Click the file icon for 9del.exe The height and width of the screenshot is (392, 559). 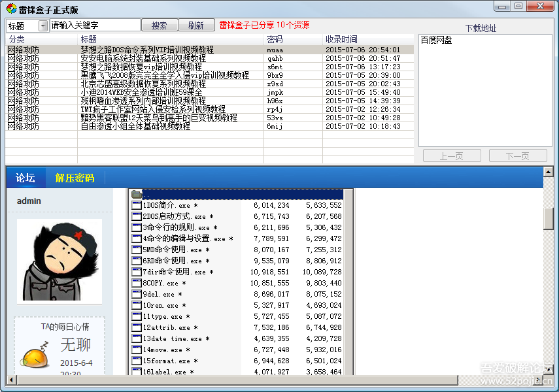[137, 294]
